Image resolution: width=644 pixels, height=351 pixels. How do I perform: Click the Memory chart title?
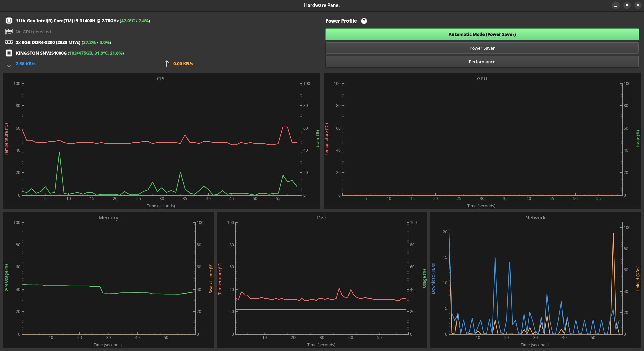click(x=108, y=218)
